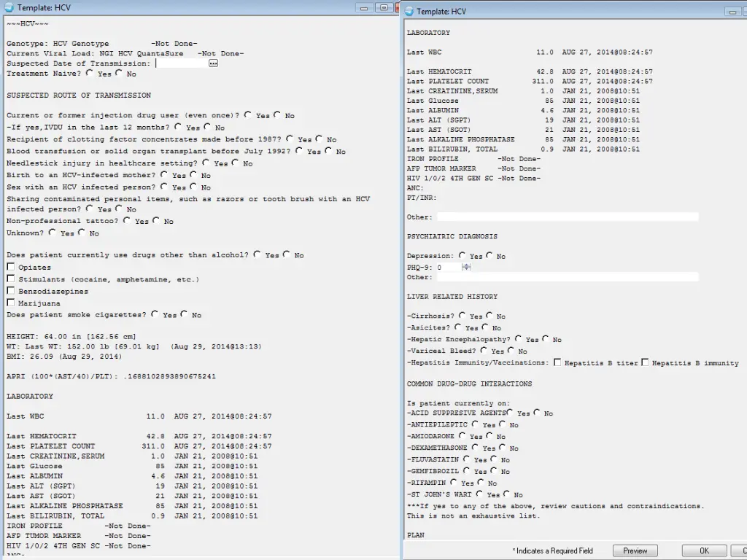This screenshot has height=560, width=747.
Task: Choose No for Cirrhosis
Action: tap(488, 316)
